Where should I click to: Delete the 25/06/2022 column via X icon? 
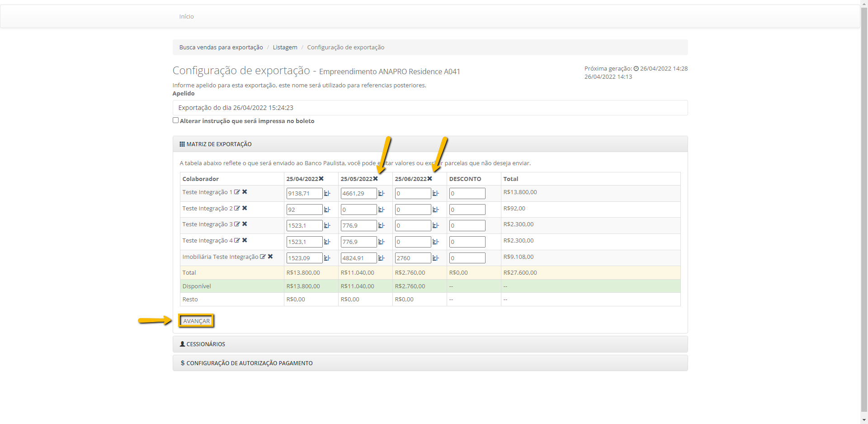point(430,179)
